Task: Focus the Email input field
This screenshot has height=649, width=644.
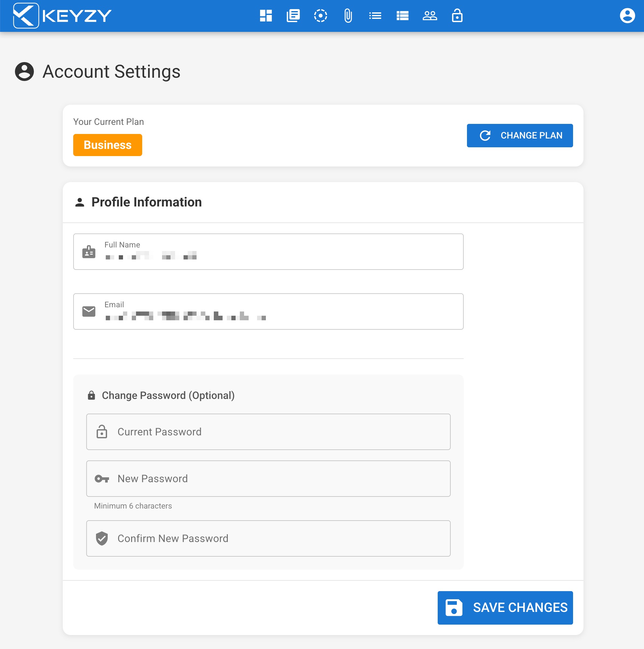Action: tap(268, 312)
